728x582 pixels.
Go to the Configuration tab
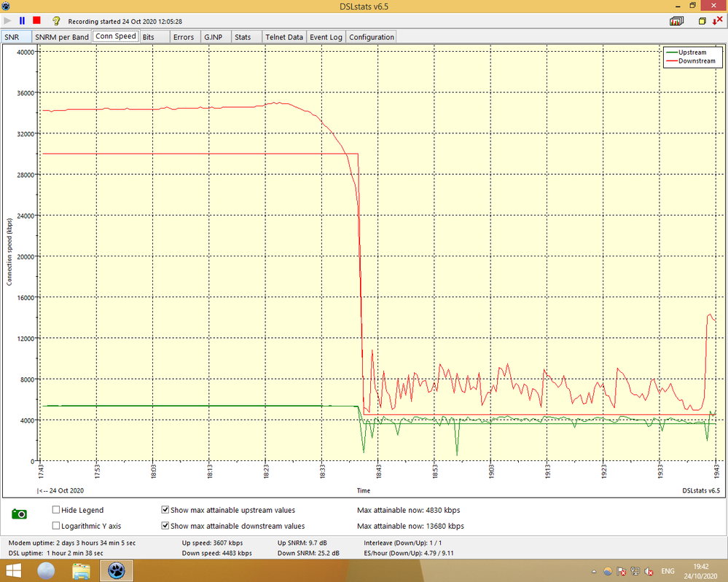point(371,37)
